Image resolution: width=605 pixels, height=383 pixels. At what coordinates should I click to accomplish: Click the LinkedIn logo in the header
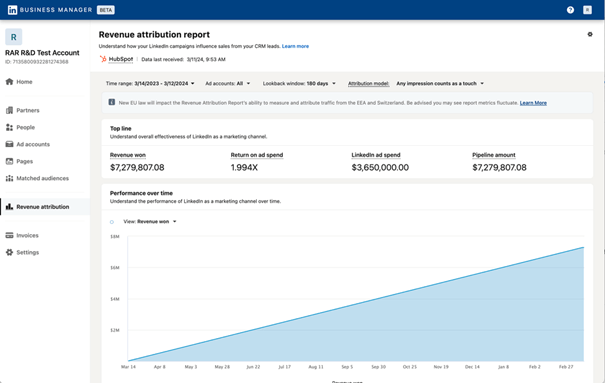tap(12, 10)
